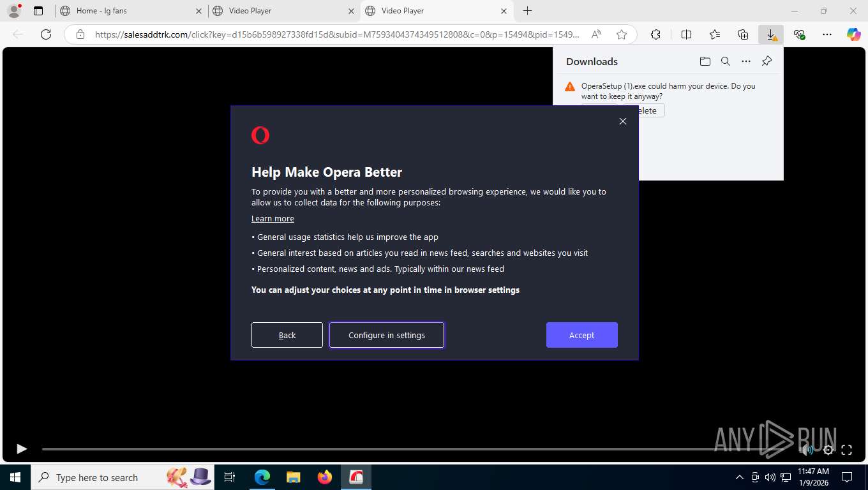This screenshot has width=868, height=490.
Task: Click the Delete button for OperaSetup download
Action: 651,110
